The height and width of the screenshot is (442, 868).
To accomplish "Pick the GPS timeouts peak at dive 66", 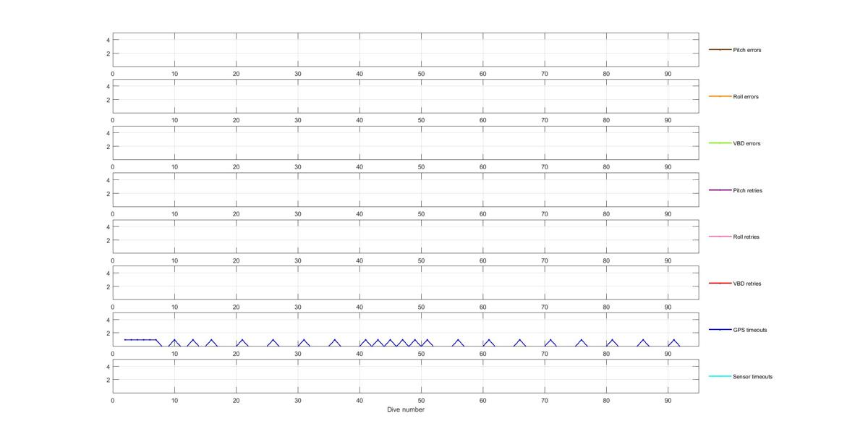I will pos(519,340).
